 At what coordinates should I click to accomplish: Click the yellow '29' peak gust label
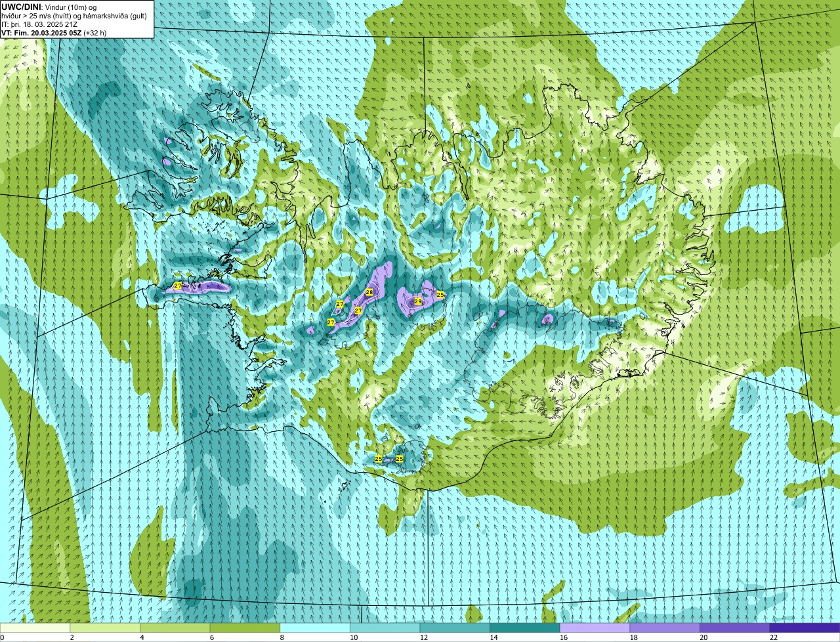[x=418, y=301]
